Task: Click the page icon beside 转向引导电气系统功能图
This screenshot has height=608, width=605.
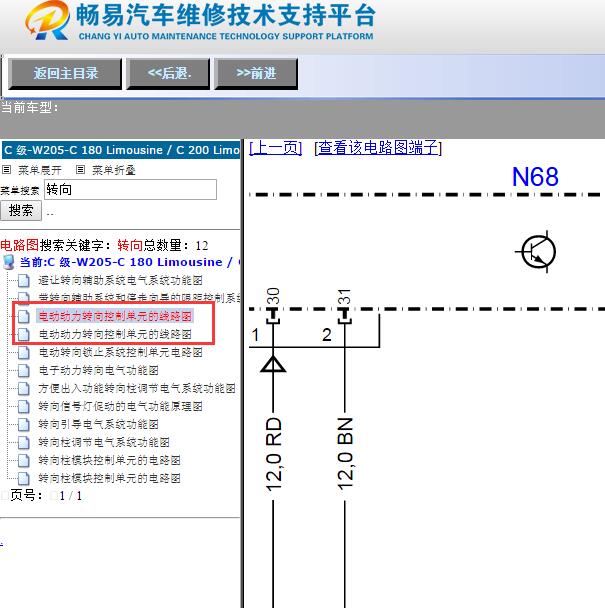Action: point(24,424)
